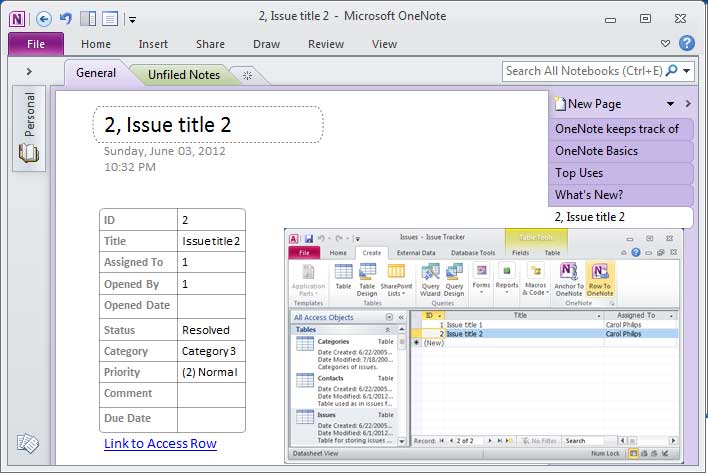Open Unfiled Notes icon at sidebar bottom
Screen dimensions: 708x473
click(x=28, y=444)
